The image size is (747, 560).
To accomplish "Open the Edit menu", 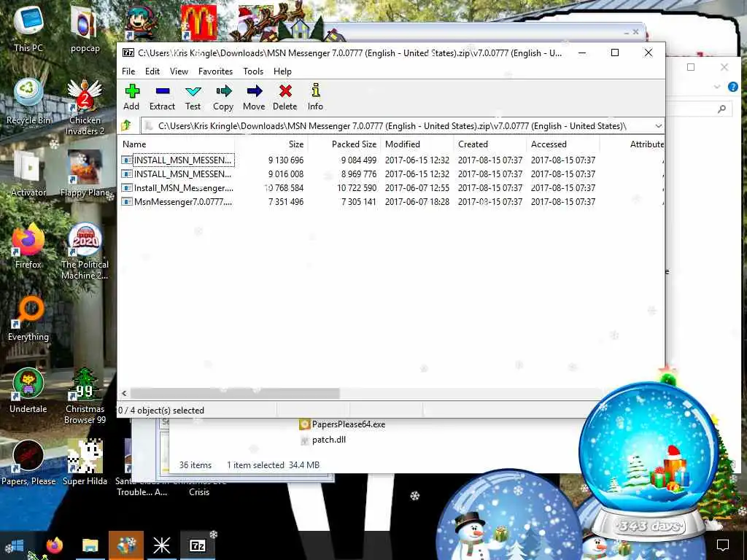I will (152, 71).
